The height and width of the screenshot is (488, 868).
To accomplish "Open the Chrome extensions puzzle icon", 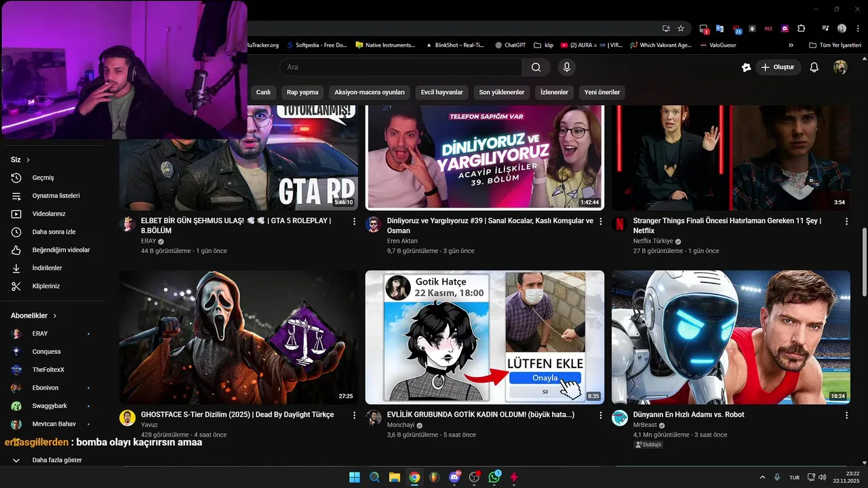I will point(801,28).
